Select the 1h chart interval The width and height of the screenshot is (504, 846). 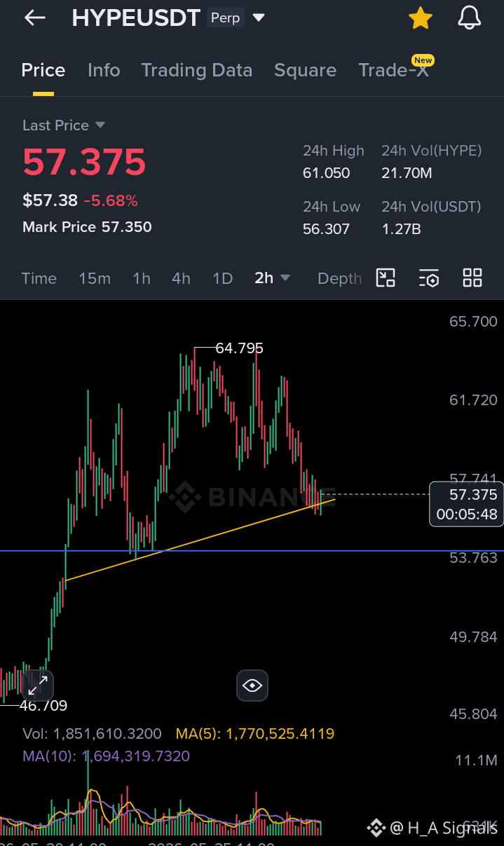point(142,278)
